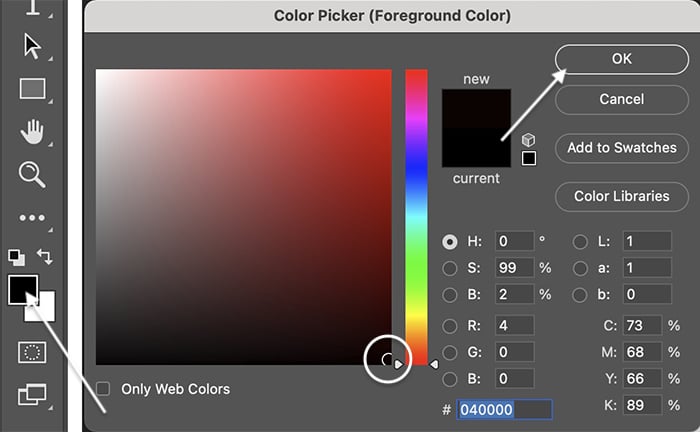
Task: Click the current color preview swatch
Action: click(476, 148)
